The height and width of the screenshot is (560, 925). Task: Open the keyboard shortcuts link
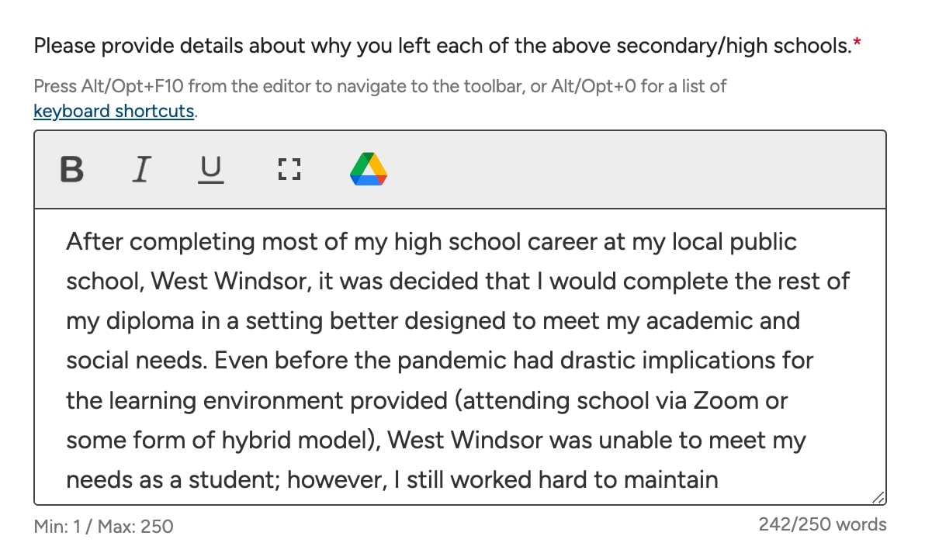click(x=113, y=111)
